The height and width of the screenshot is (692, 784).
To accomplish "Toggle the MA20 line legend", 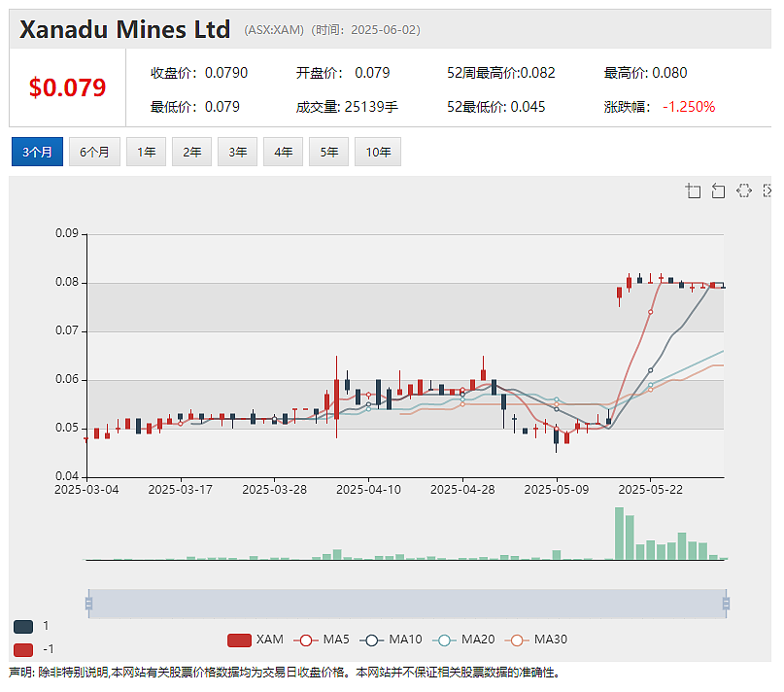I will pyautogui.click(x=463, y=640).
